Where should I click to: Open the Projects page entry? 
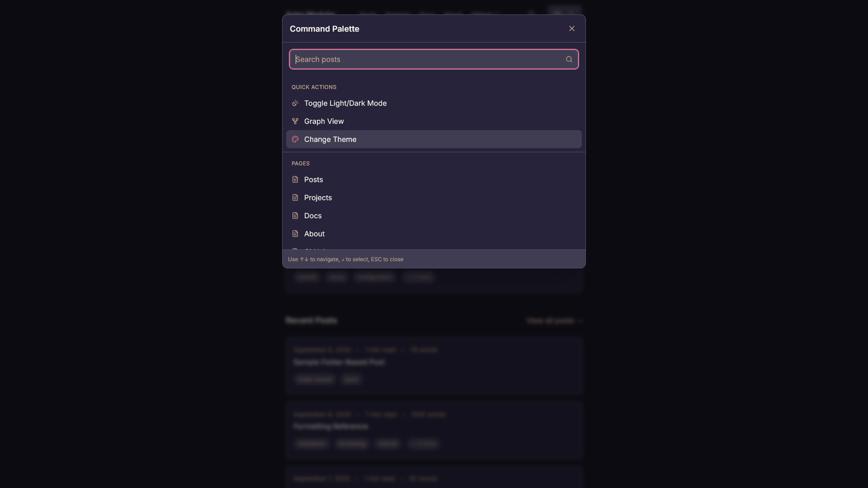[318, 197]
